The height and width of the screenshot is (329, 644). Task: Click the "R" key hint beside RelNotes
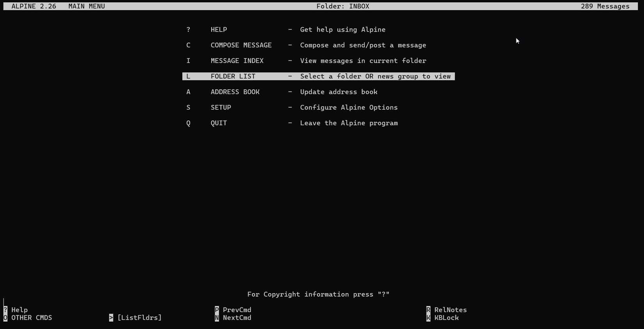click(x=429, y=310)
